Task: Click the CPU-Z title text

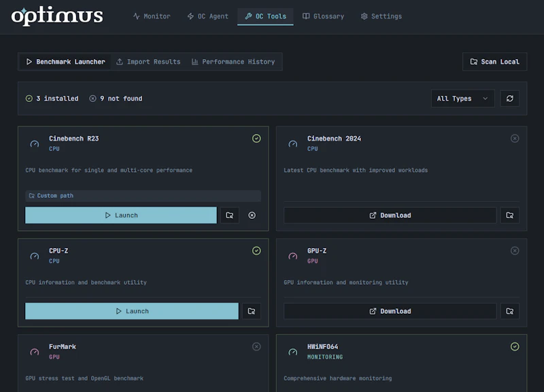Action: pos(58,251)
